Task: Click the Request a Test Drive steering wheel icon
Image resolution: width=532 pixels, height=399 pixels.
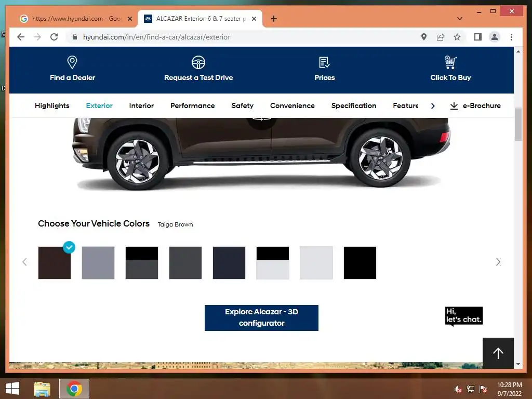Action: click(x=198, y=62)
